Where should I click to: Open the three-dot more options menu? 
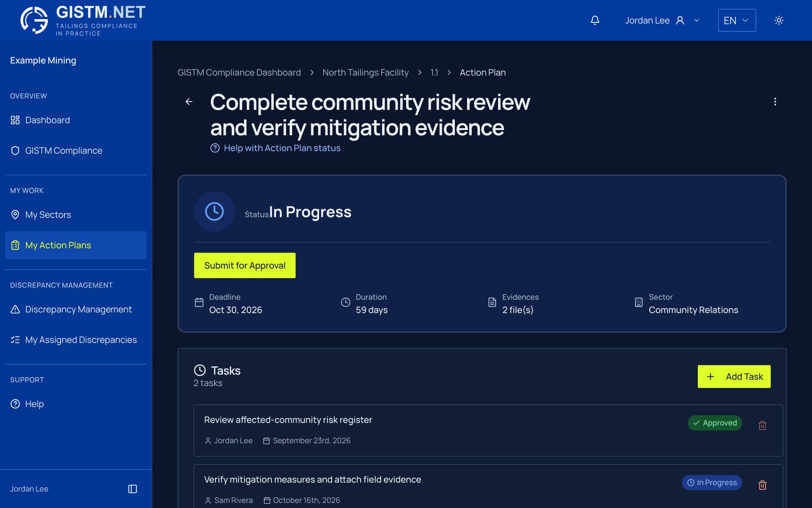774,102
